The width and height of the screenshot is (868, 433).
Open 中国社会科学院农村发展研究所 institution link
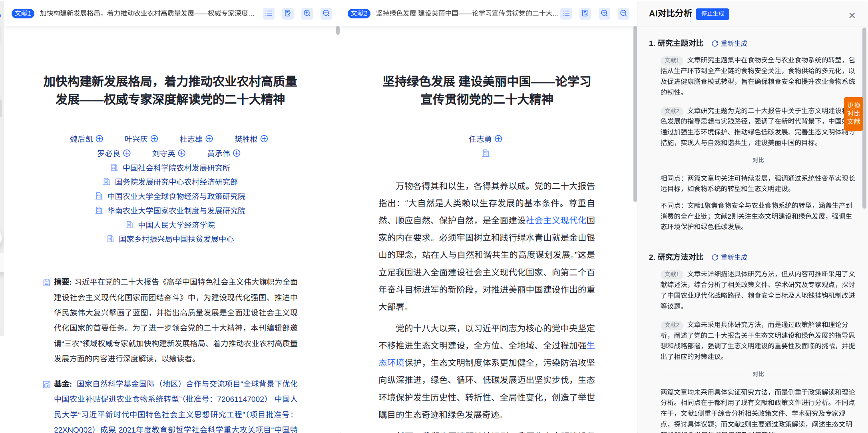[x=176, y=168]
